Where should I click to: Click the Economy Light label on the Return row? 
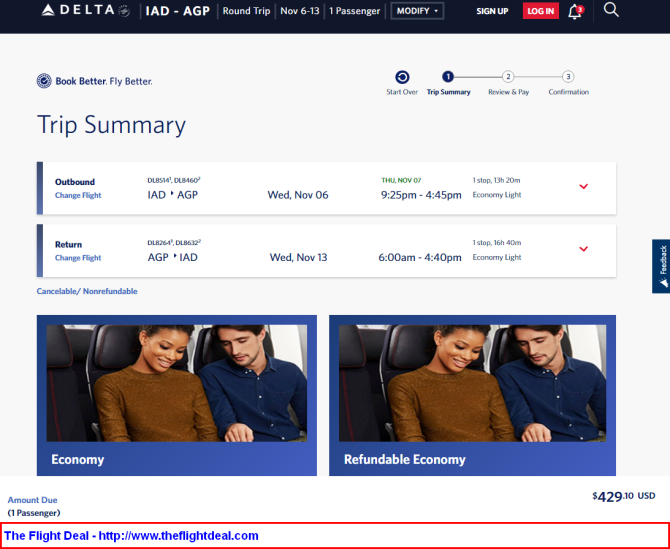coord(497,257)
